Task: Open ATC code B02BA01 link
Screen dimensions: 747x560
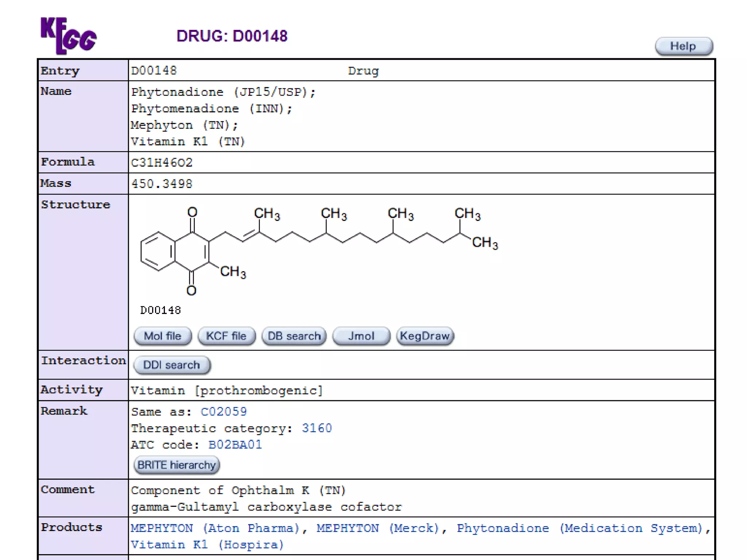Action: (x=235, y=445)
